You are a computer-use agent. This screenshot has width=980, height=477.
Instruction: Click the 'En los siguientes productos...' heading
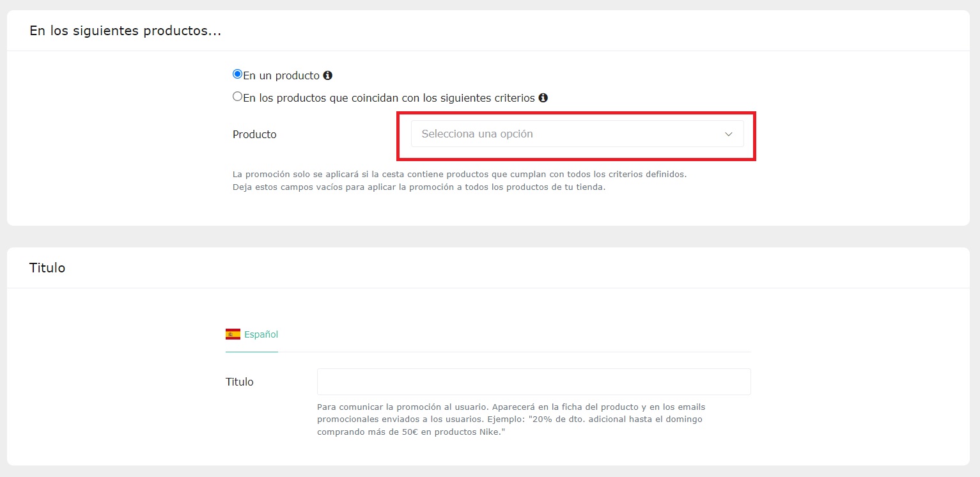coord(125,31)
